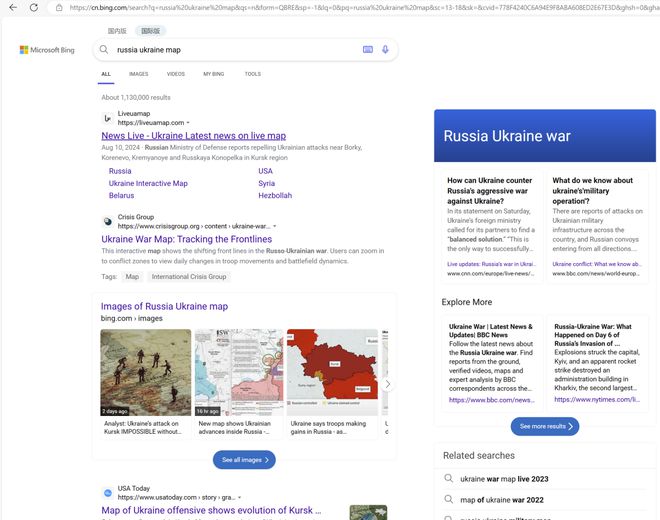The image size is (660, 520).
Task: Open the Hezbollah sitelink
Action: pos(275,195)
